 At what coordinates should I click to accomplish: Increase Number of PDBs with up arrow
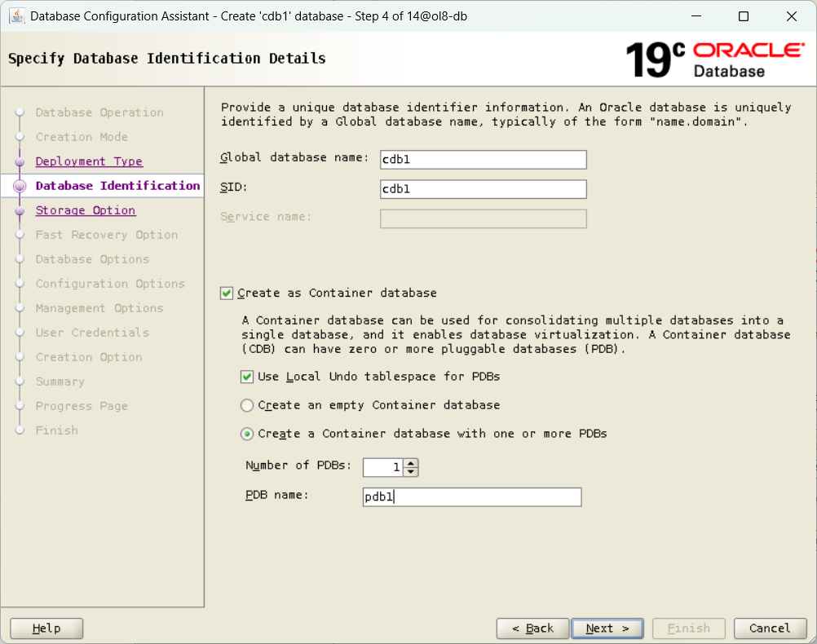[411, 463]
